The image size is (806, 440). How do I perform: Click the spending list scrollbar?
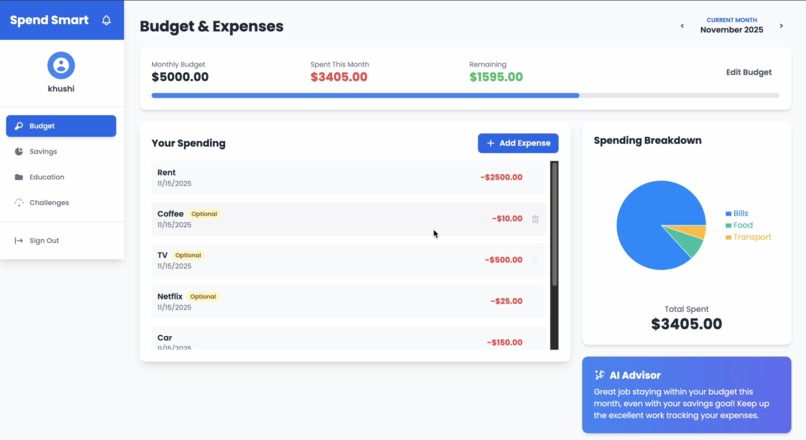554,224
